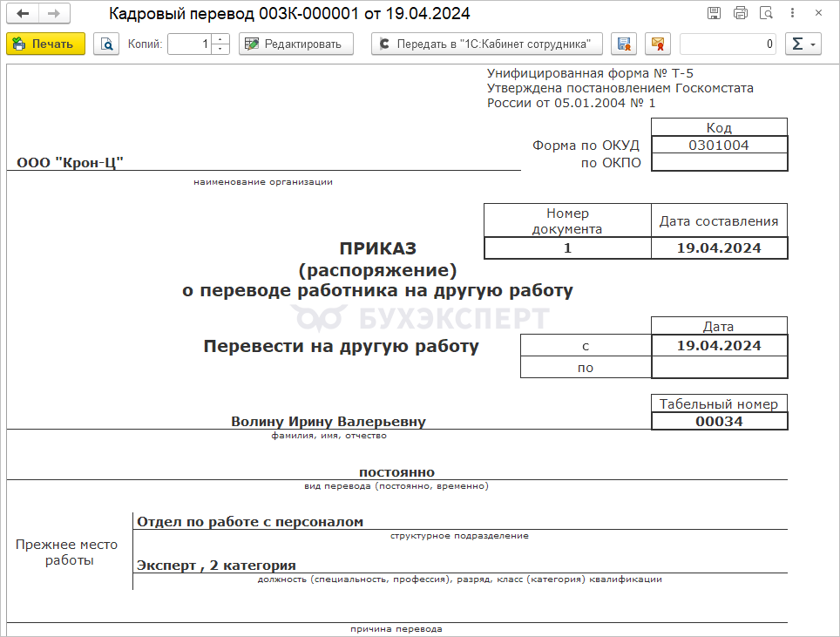
Task: Set number of copies in Копий field
Action: point(190,44)
